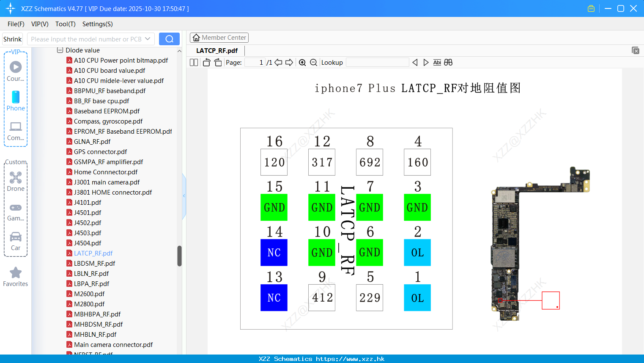Click the model number search field
The width and height of the screenshot is (644, 363).
click(86, 39)
